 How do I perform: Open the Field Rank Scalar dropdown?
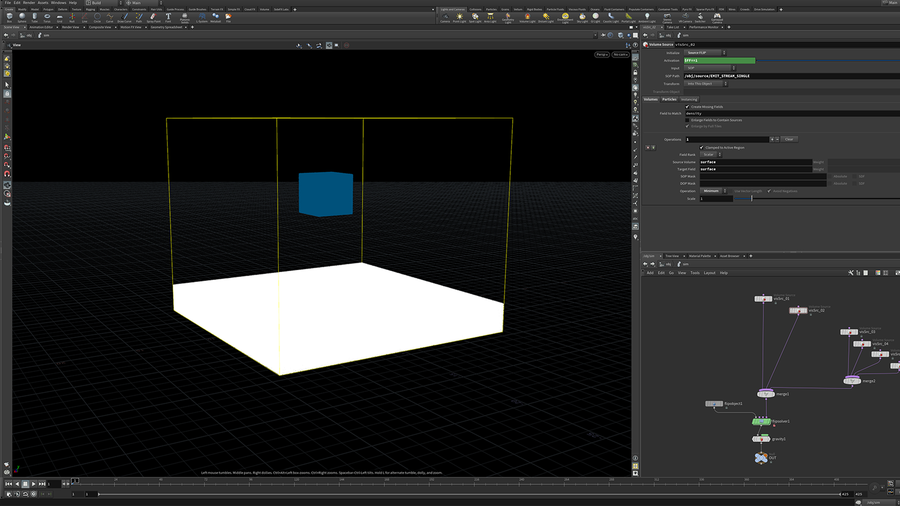click(711, 155)
